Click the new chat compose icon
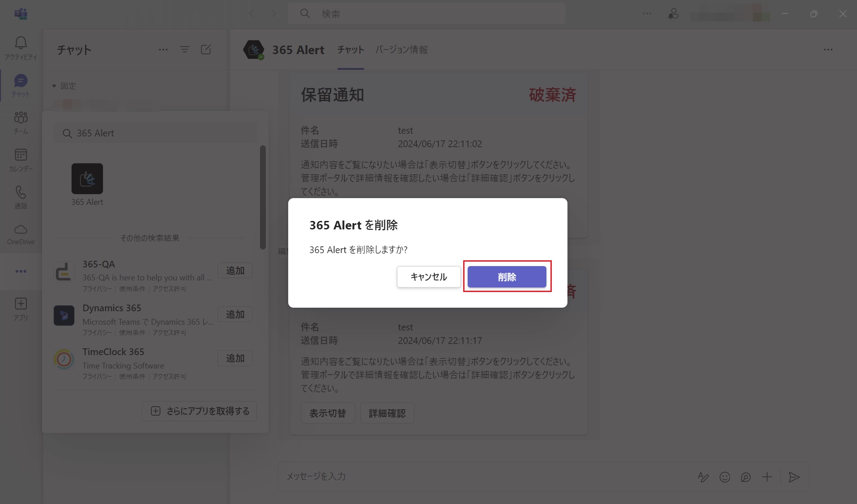857x504 pixels. [206, 50]
